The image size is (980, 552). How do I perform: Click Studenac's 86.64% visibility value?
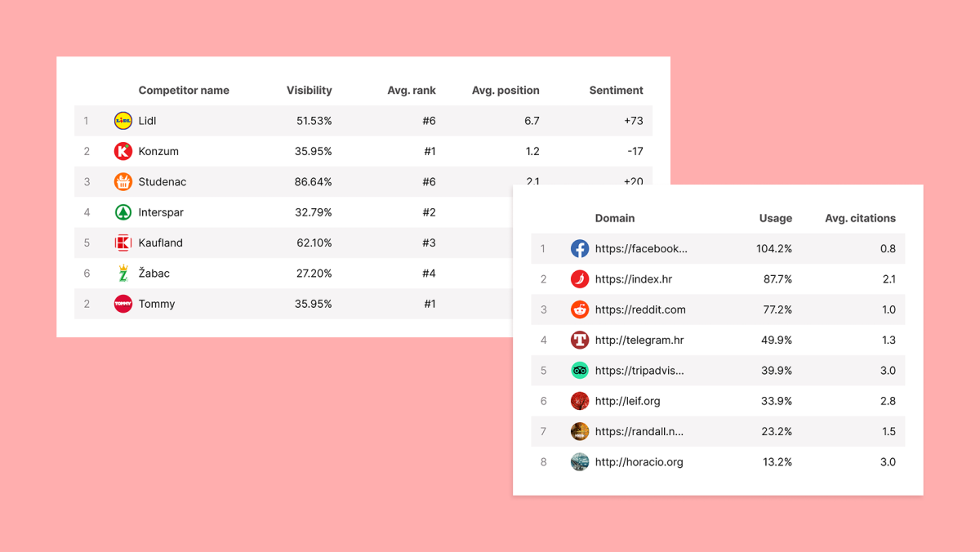(x=314, y=182)
